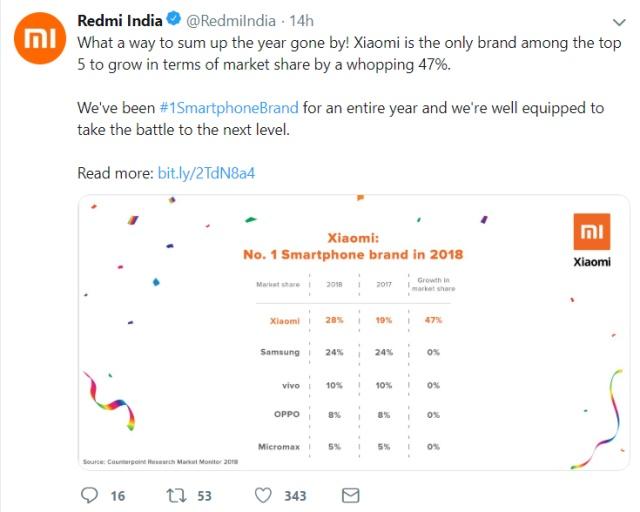640x512 pixels.
Task: Open the bit.ly/2TdN8a4 link
Action: coord(206,173)
